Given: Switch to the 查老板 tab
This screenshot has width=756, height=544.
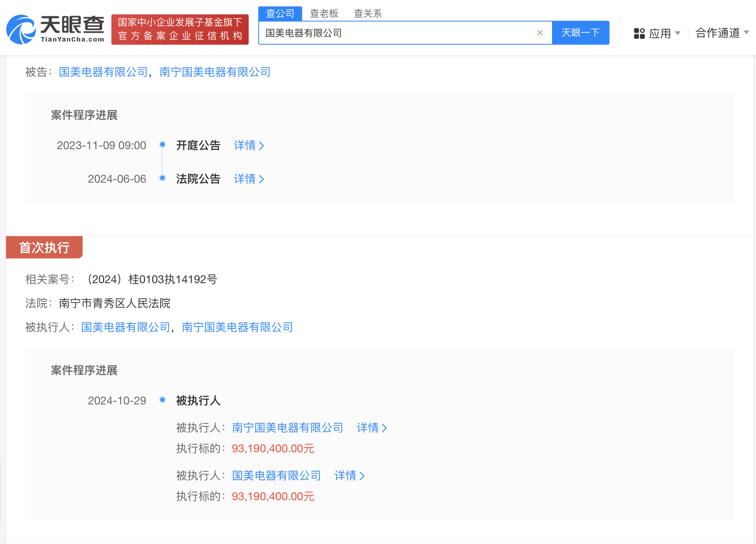Looking at the screenshot, I should pos(324,14).
